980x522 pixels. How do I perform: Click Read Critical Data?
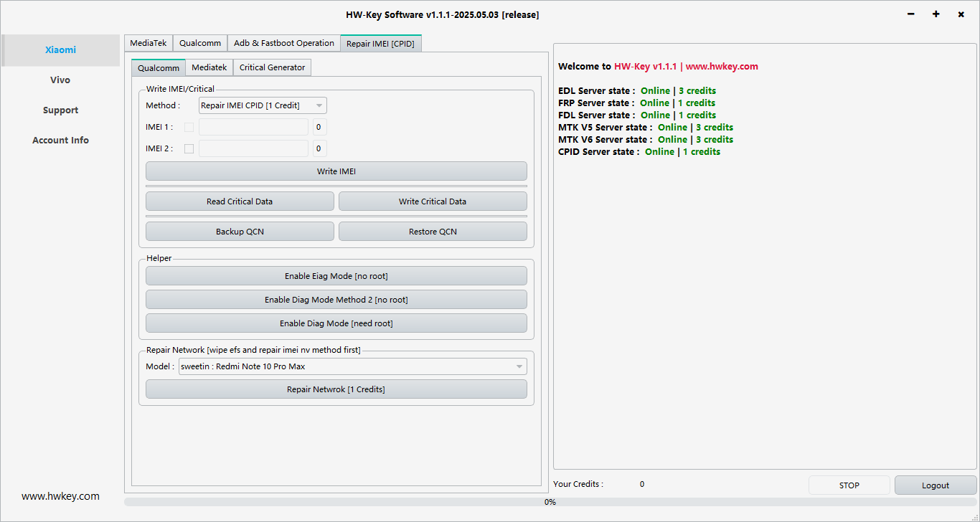click(240, 201)
